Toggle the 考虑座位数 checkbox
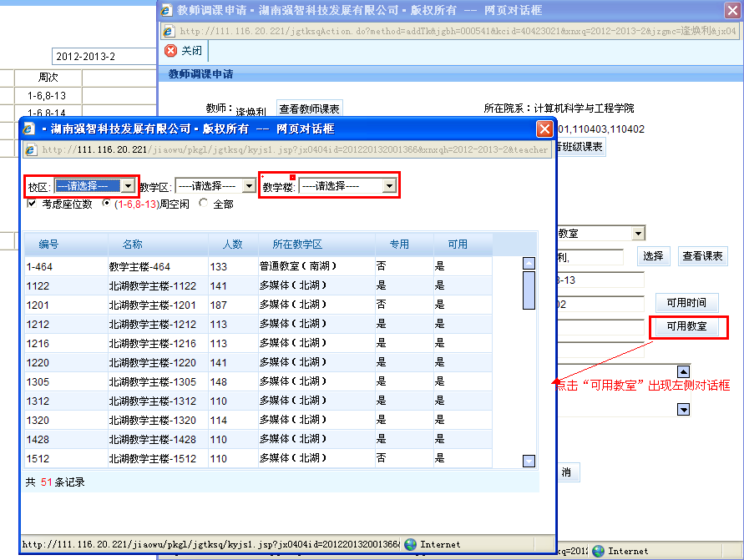Screen dimensions: 744x560 [x=32, y=204]
